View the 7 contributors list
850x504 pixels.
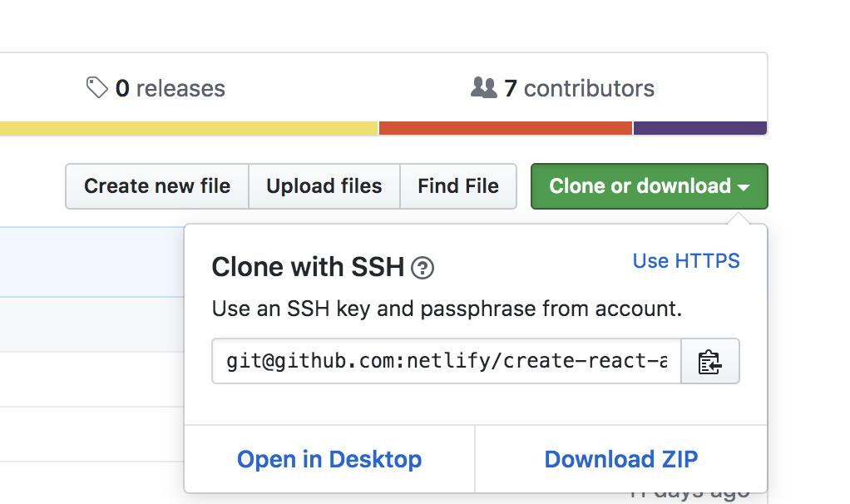579,89
